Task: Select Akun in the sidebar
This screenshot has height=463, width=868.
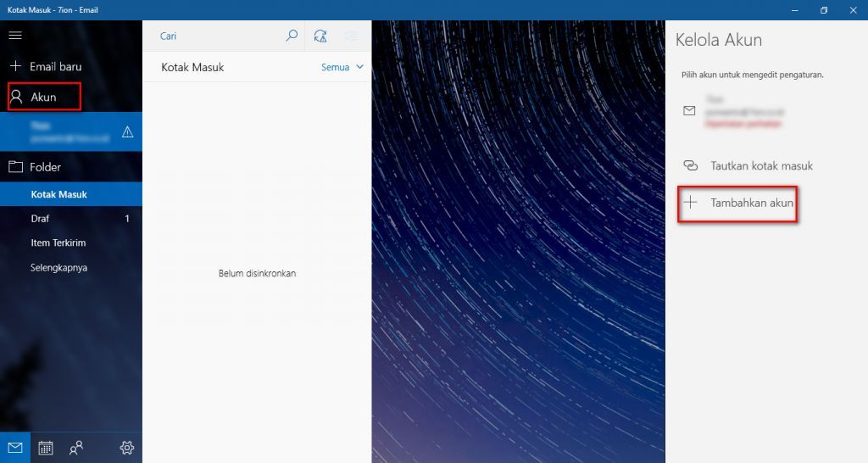Action: tap(44, 97)
